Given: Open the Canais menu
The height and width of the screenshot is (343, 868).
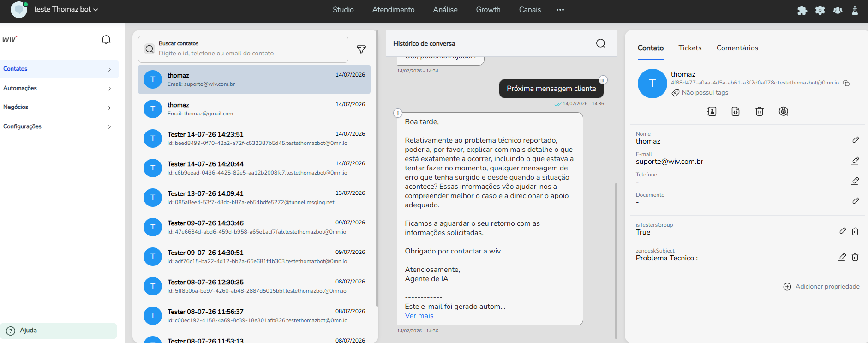Looking at the screenshot, I should (x=530, y=10).
